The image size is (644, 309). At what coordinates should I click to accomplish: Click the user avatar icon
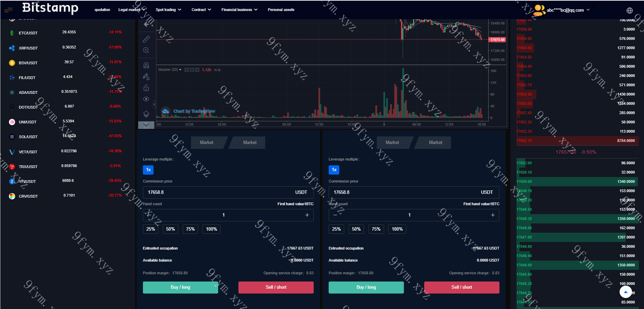point(539,10)
